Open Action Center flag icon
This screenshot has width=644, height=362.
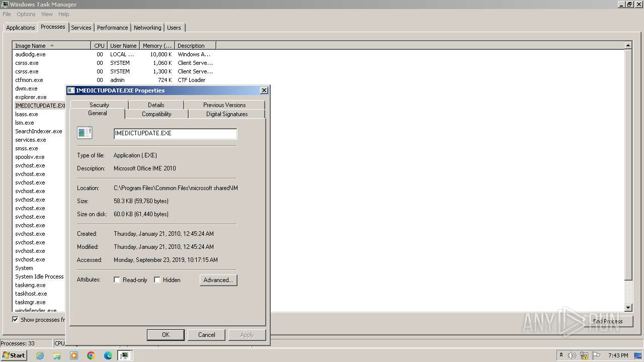coord(596,355)
